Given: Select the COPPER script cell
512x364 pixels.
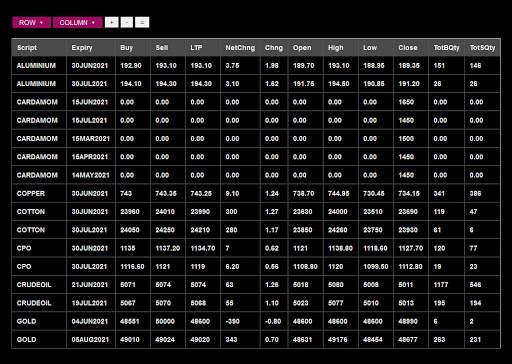Looking at the screenshot, I should pyautogui.click(x=31, y=193).
